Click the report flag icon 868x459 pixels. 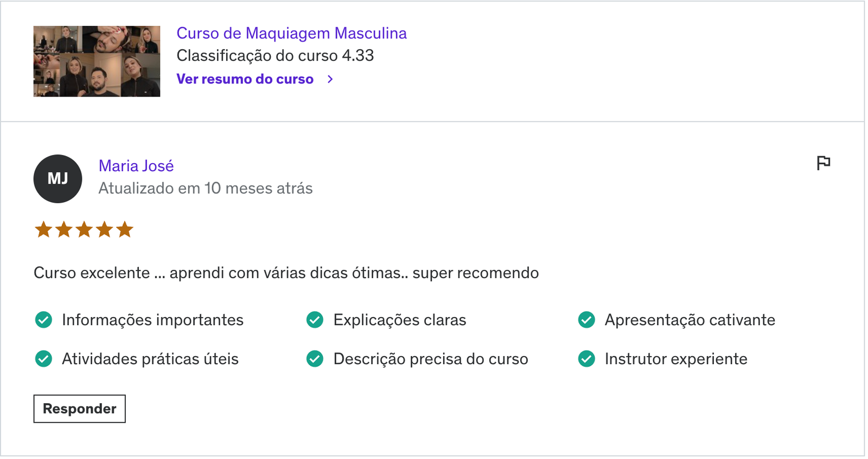(824, 163)
